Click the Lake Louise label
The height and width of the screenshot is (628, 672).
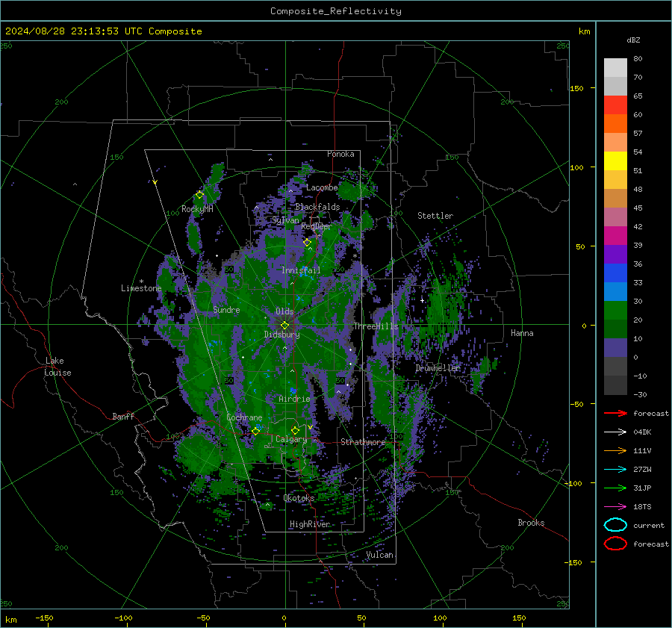57,367
